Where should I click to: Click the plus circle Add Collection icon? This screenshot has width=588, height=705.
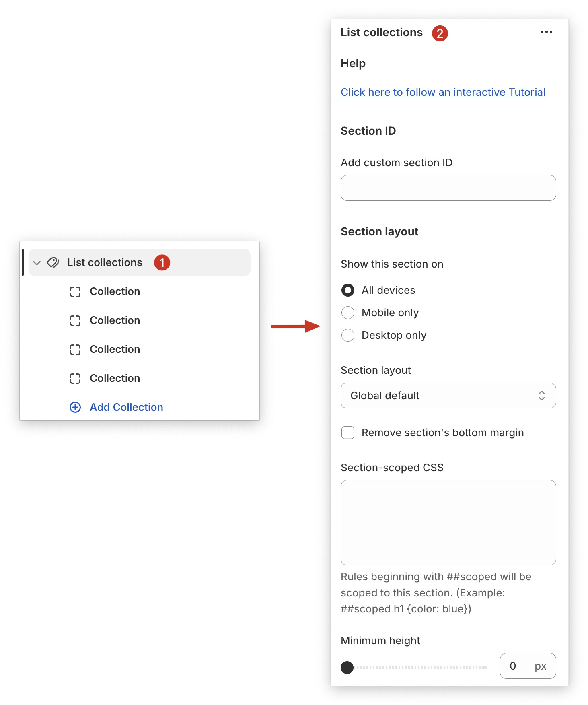pyautogui.click(x=75, y=407)
